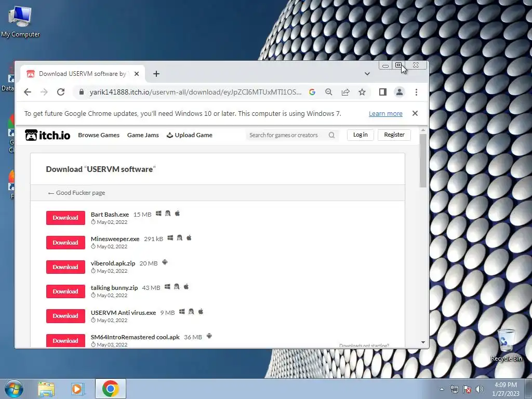The width and height of the screenshot is (532, 399).
Task: Click the Chrome taskbar icon
Action: coord(110,389)
